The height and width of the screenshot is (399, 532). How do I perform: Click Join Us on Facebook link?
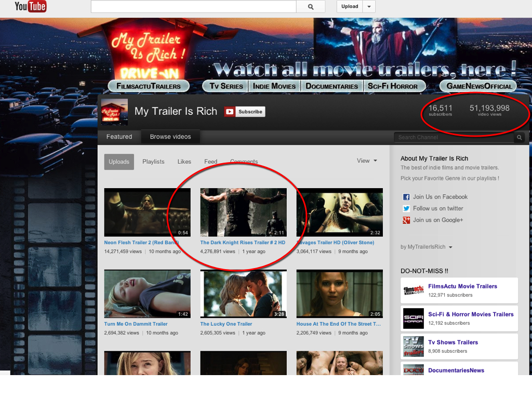(440, 197)
